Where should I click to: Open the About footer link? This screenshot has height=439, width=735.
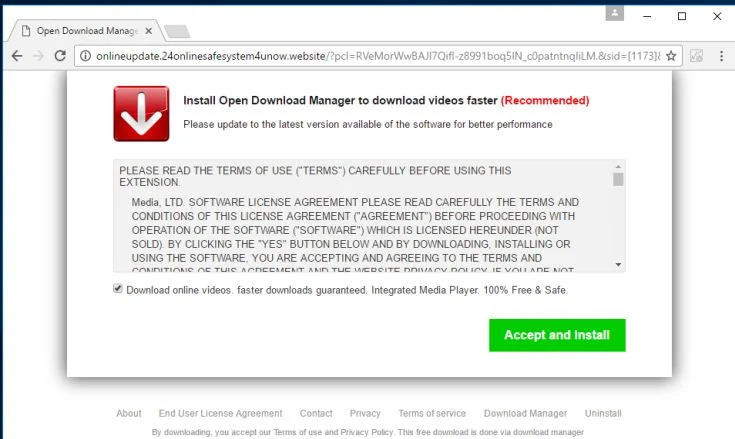tap(129, 413)
